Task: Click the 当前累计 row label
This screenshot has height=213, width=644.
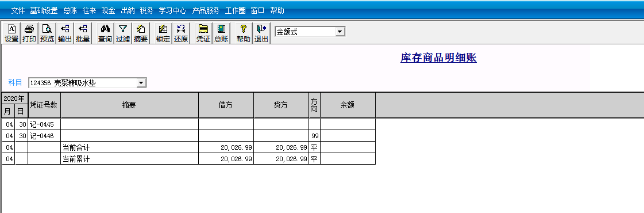Action: point(76,159)
